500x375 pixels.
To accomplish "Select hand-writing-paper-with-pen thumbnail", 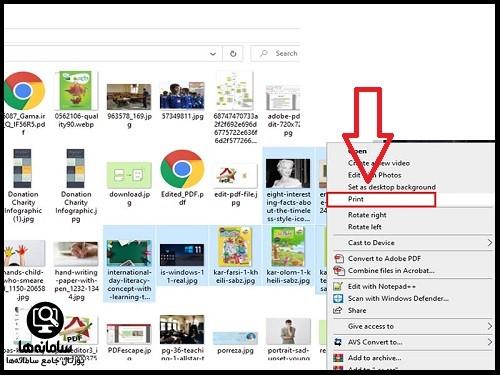I will pyautogui.click(x=76, y=254).
